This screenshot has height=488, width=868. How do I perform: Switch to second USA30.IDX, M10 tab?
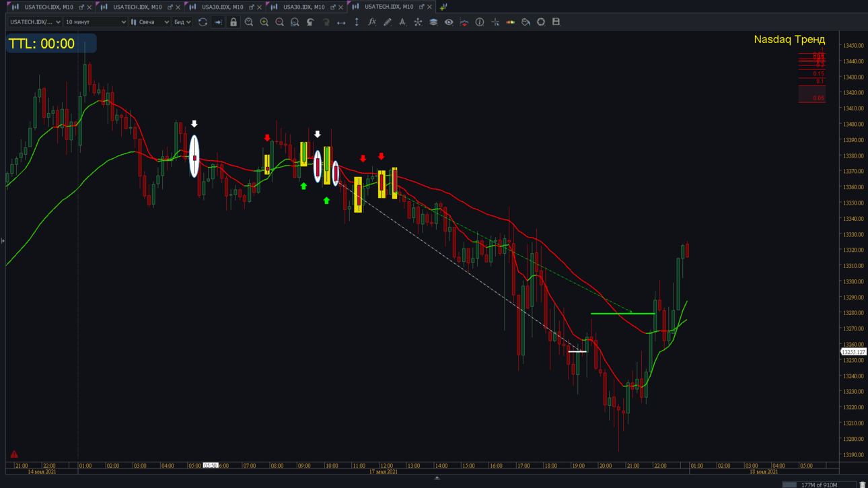click(303, 7)
